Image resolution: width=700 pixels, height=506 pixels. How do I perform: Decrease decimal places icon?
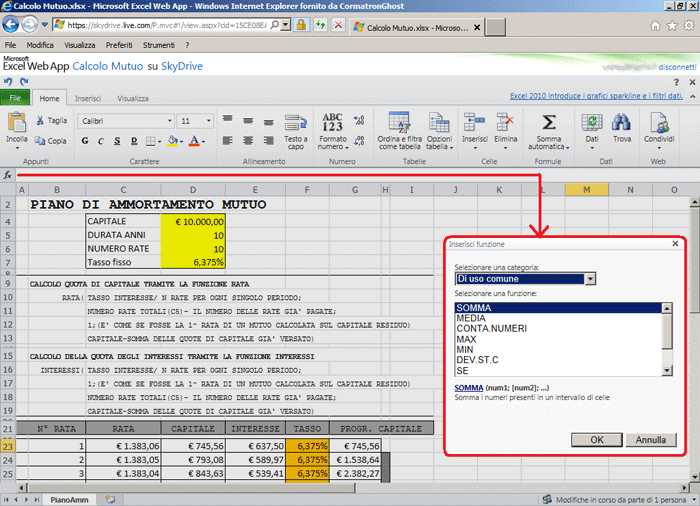[x=359, y=141]
